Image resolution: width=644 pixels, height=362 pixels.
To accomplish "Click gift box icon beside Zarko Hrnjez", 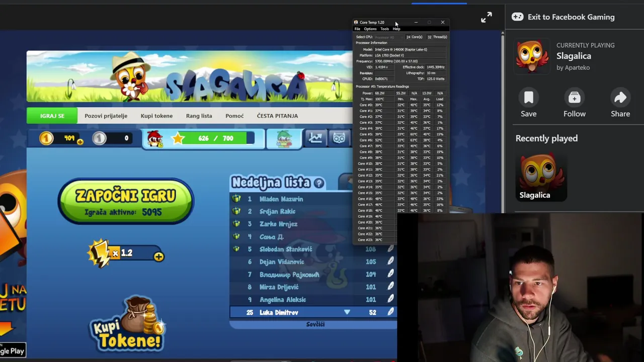I will point(236,224).
